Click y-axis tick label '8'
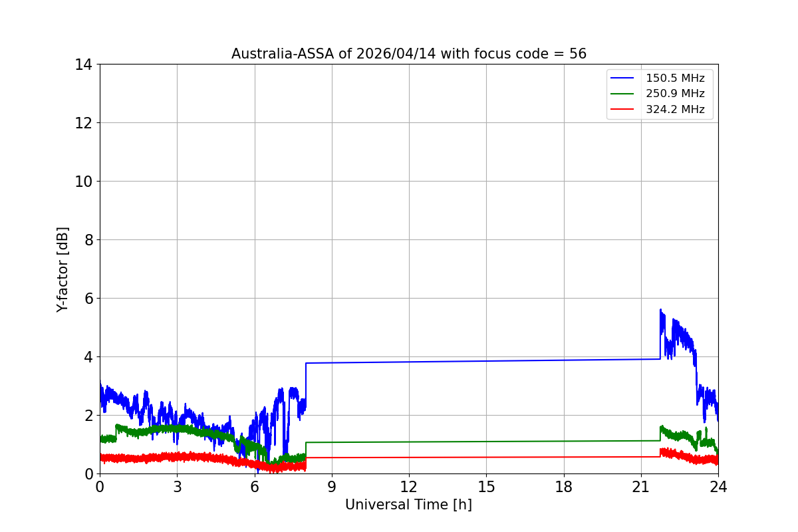Screen dimensions: 798x532 point(88,240)
